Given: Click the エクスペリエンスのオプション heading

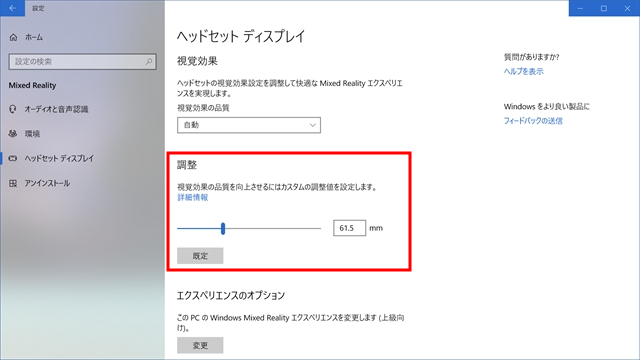Looking at the screenshot, I should click(x=231, y=296).
